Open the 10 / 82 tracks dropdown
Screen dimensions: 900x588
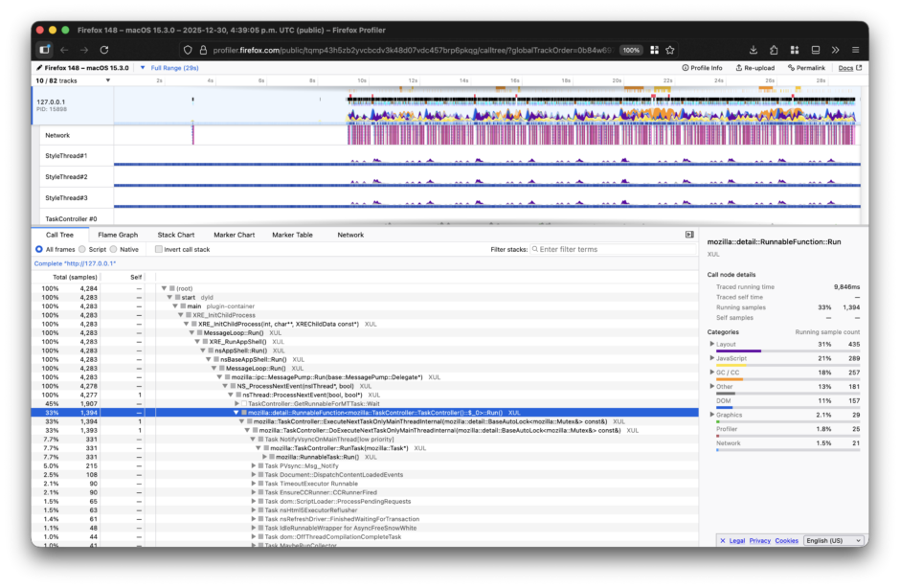72,80
